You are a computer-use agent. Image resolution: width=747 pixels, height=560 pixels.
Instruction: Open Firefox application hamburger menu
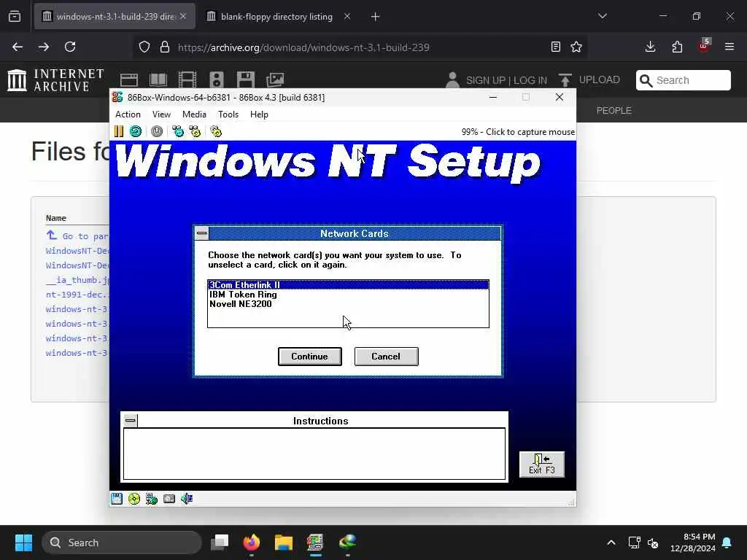pos(729,47)
